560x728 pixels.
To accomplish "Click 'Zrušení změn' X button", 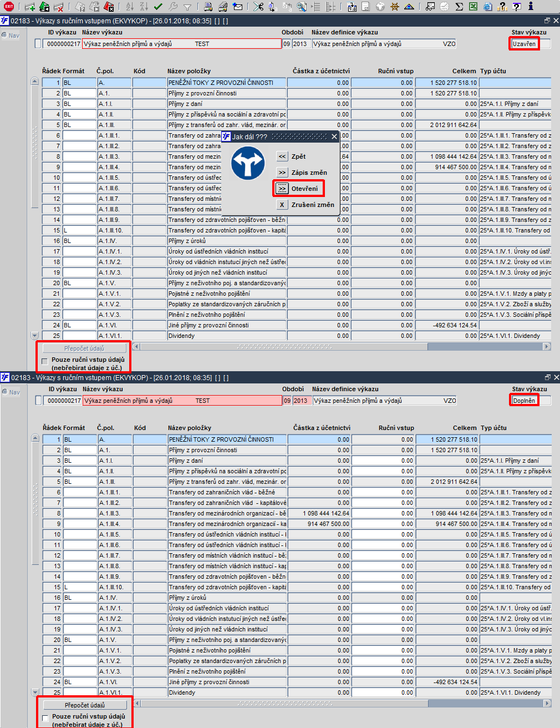I will (282, 205).
